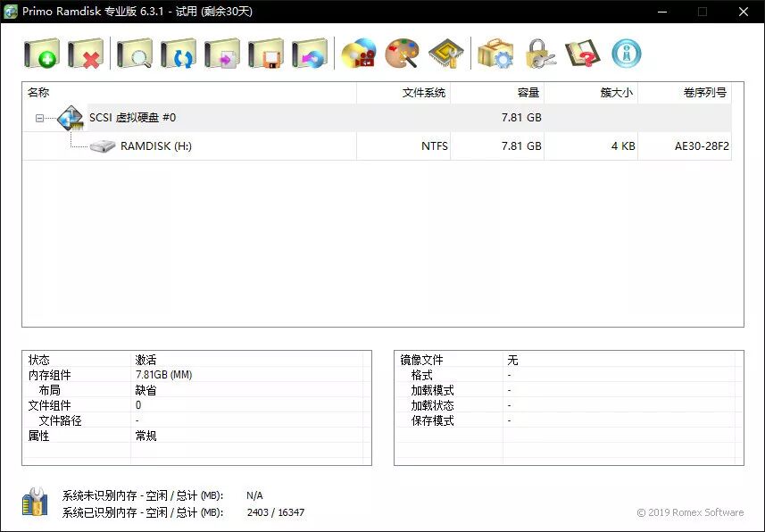Viewport: 765px width, 532px height.
Task: Click the painter palette icon
Action: [x=402, y=54]
